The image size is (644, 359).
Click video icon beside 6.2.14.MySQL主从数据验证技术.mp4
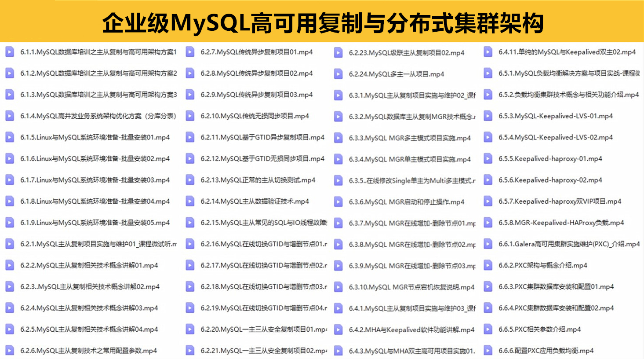pos(190,201)
